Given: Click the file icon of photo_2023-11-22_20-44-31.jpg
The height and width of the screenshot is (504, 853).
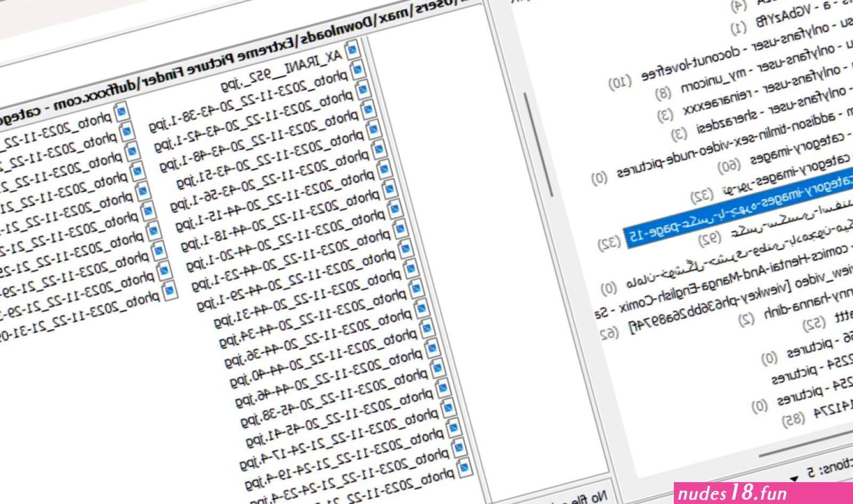Looking at the screenshot, I should tap(412, 269).
